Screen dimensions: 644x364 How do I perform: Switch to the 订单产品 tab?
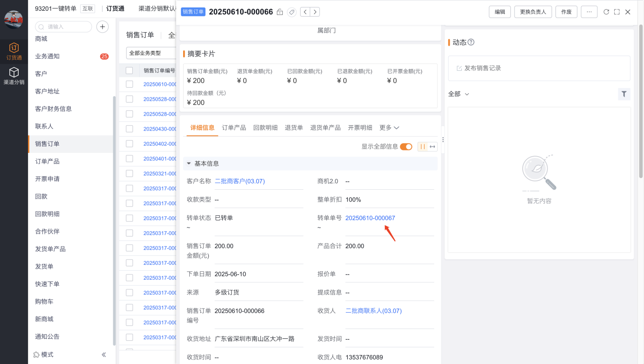(234, 128)
